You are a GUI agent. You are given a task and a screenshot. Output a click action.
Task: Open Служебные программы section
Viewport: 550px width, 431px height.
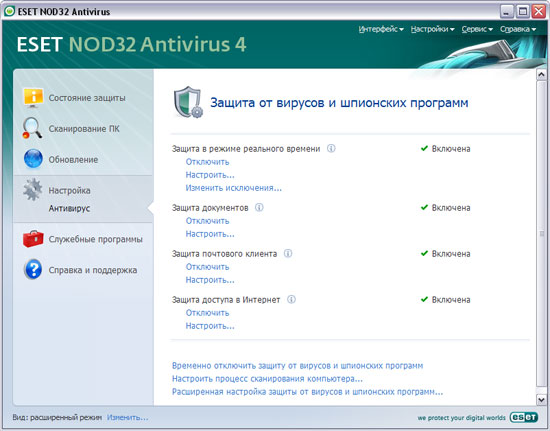point(95,239)
